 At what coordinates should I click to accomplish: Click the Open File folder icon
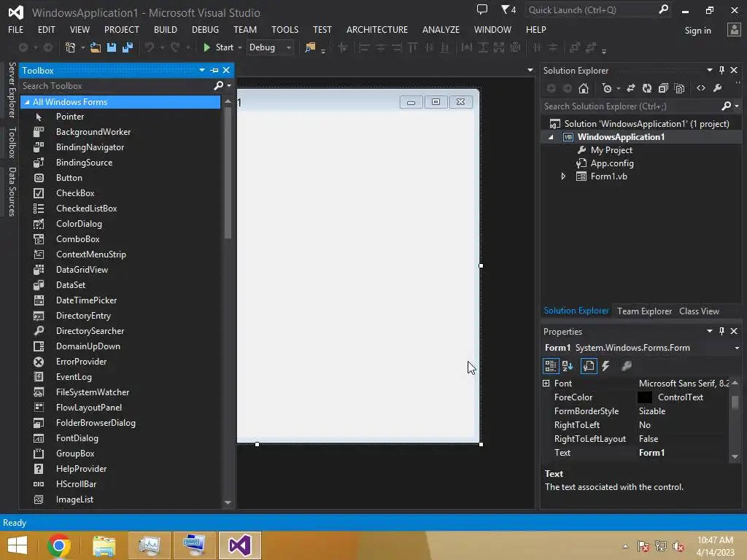click(96, 47)
